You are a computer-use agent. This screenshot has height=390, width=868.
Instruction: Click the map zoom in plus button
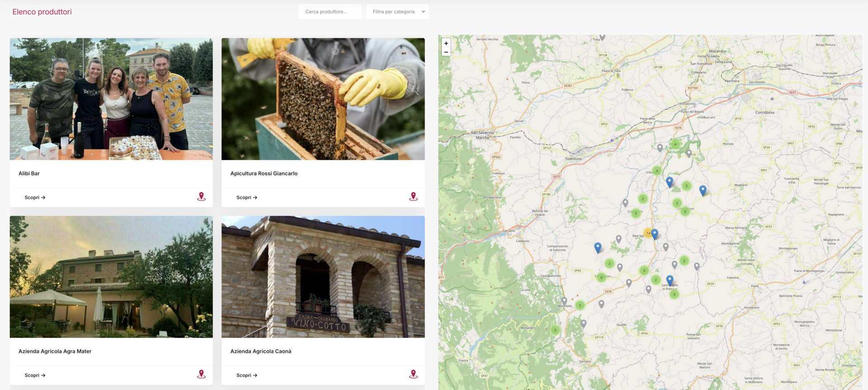(446, 43)
